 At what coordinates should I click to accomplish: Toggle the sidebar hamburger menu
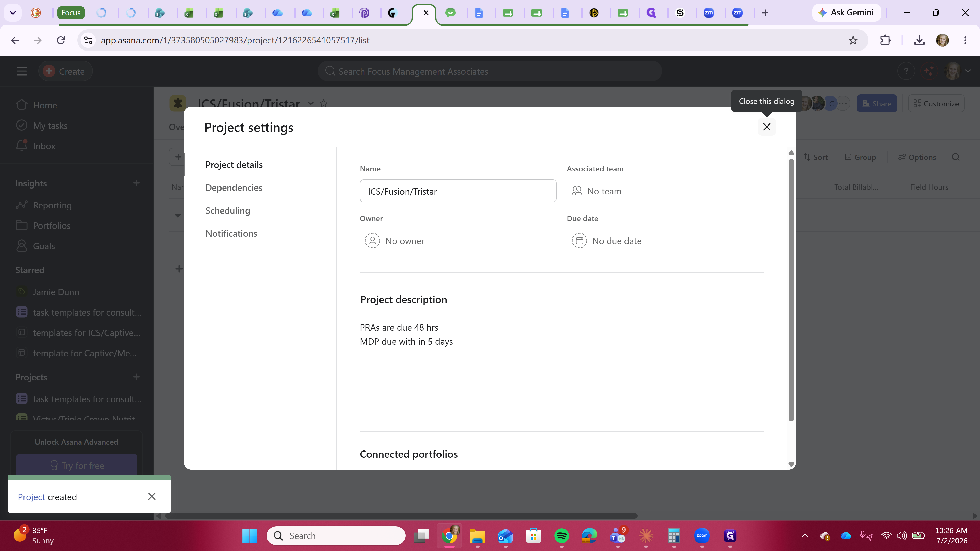click(22, 71)
